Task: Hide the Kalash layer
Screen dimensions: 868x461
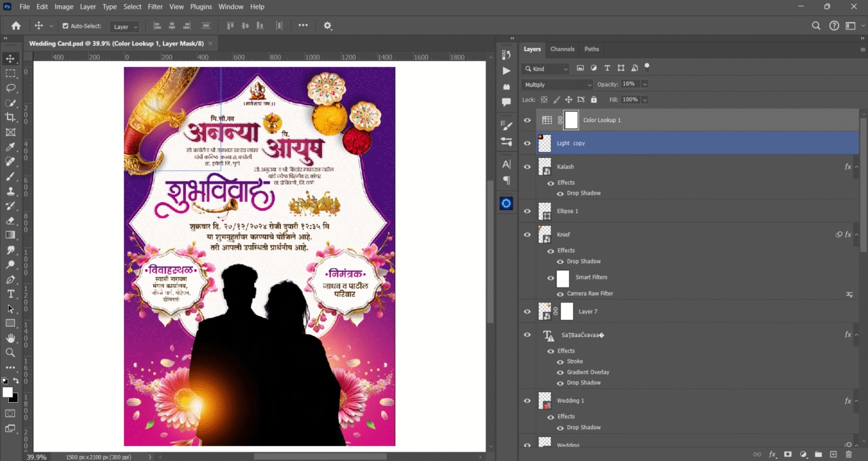Action: [527, 166]
